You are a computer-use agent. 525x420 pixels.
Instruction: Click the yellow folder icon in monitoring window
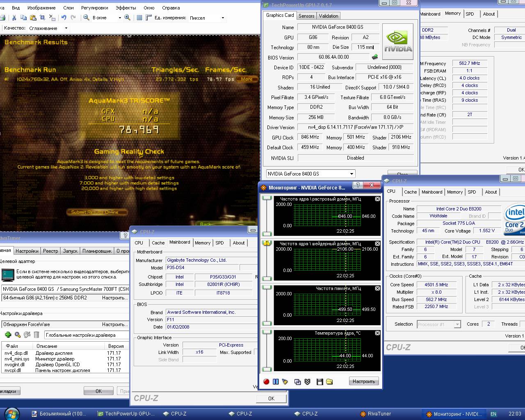point(329,381)
